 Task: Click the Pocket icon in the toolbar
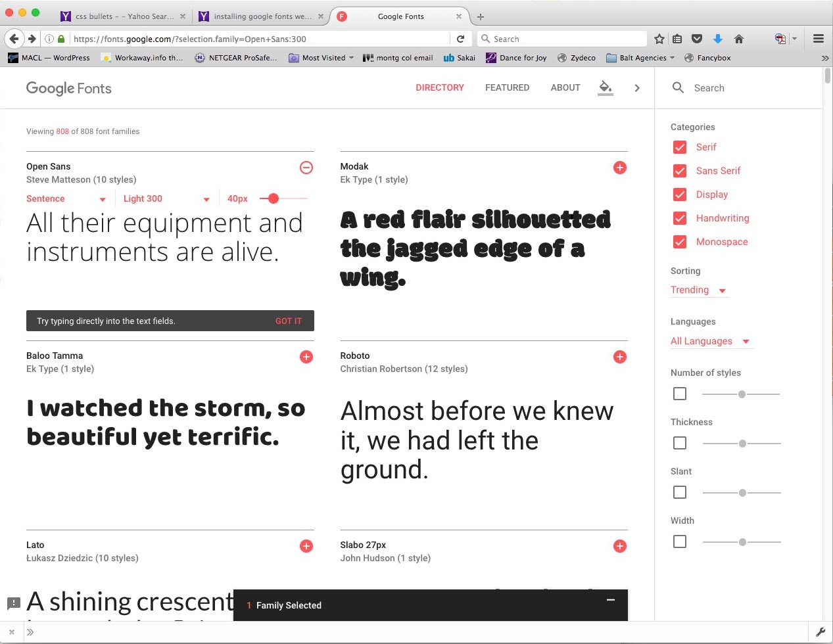tap(698, 39)
